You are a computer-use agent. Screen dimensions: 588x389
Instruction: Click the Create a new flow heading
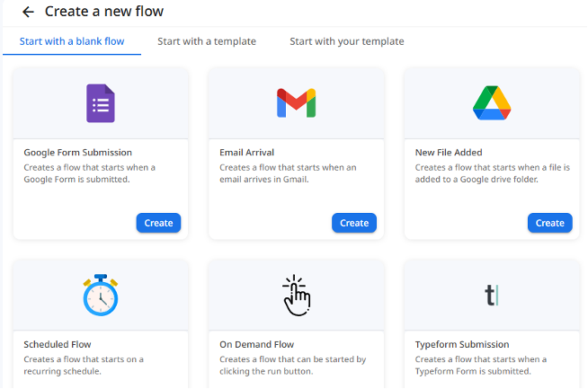pos(104,12)
